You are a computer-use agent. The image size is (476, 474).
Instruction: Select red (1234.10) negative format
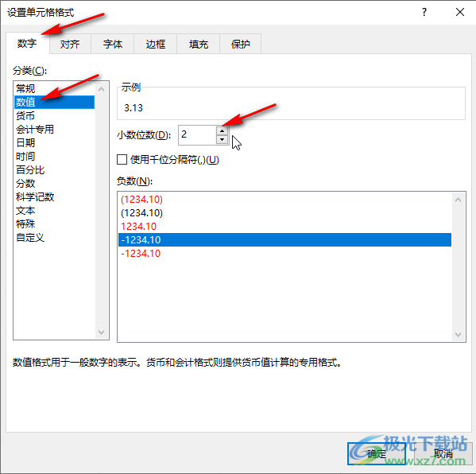coord(284,200)
